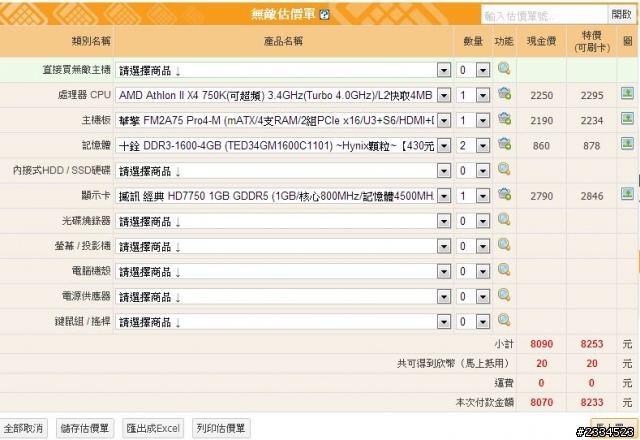This screenshot has width=640, height=440.
Task: Change quantity dropdown for 電源供應器
Action: click(473, 297)
